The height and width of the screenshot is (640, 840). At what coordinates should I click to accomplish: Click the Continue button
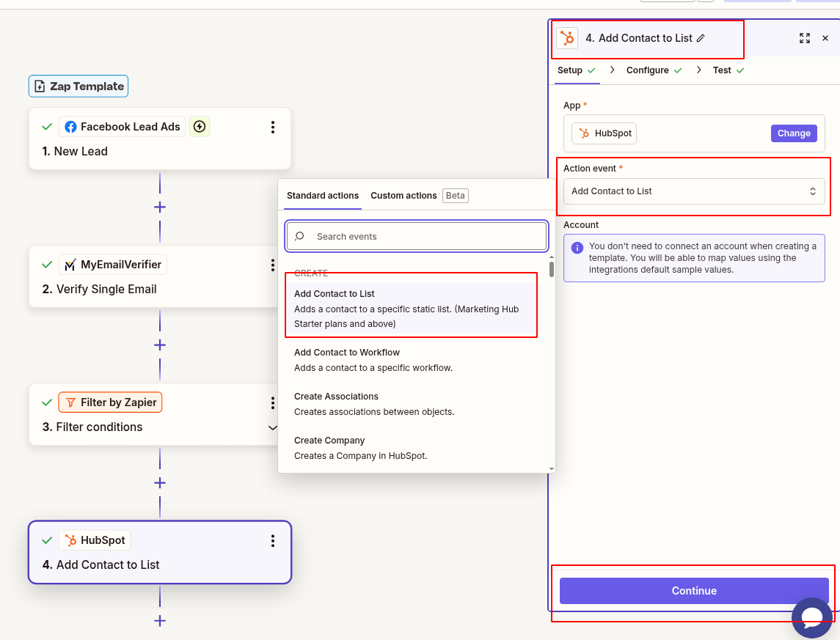point(693,591)
